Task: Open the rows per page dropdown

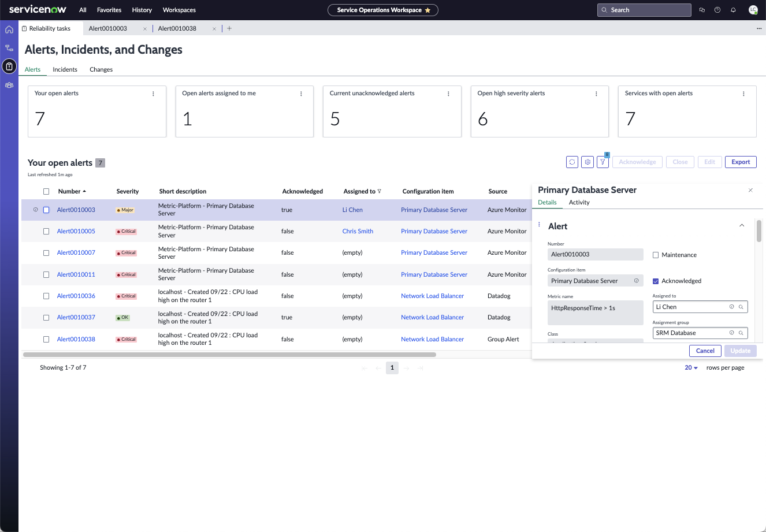Action: pyautogui.click(x=691, y=367)
